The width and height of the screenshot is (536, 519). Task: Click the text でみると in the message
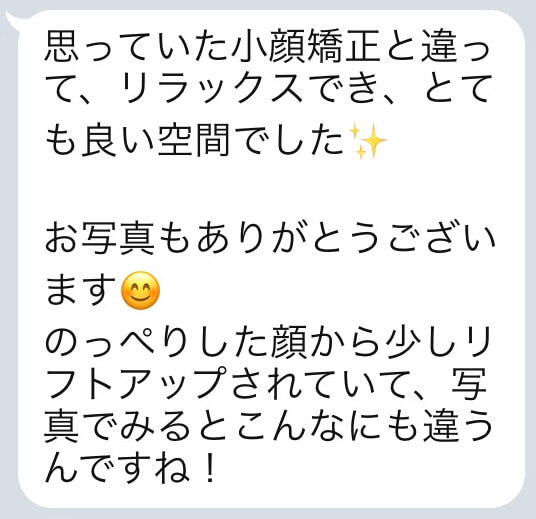pos(157,426)
